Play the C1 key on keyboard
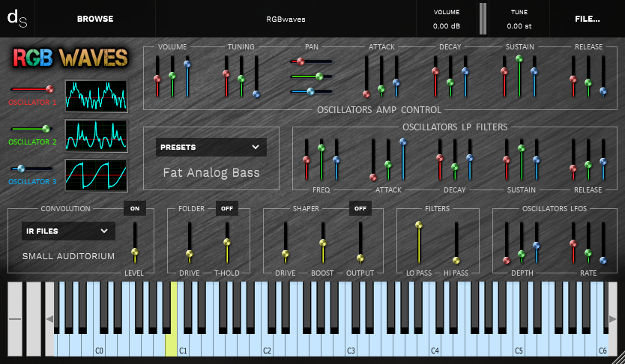This screenshot has height=364, width=625. point(184,346)
